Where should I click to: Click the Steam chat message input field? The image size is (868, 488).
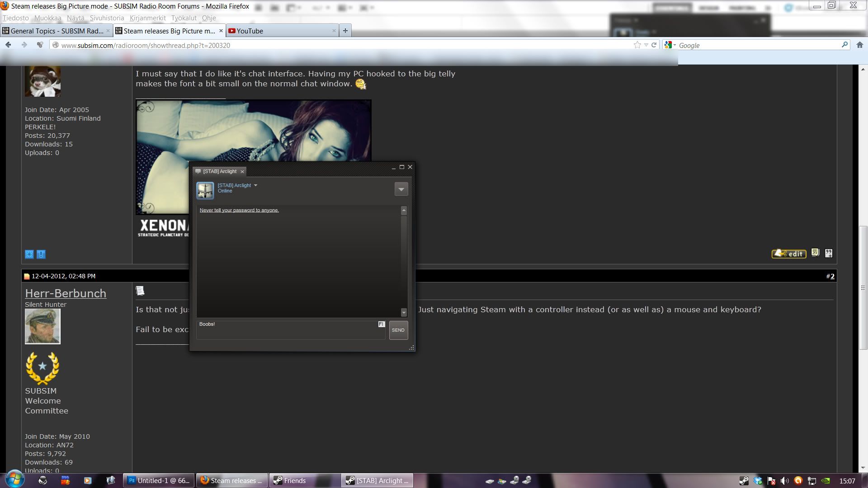tap(291, 330)
